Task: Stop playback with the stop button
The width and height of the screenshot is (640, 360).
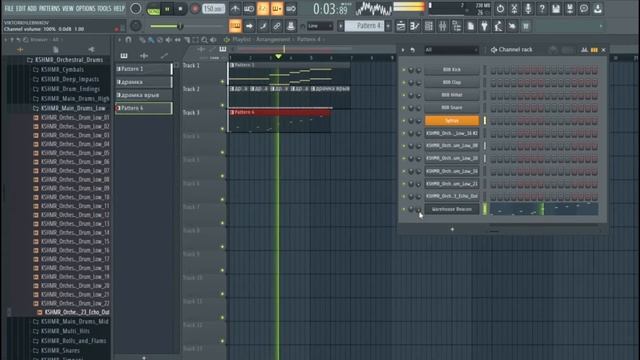Action: click(x=180, y=9)
